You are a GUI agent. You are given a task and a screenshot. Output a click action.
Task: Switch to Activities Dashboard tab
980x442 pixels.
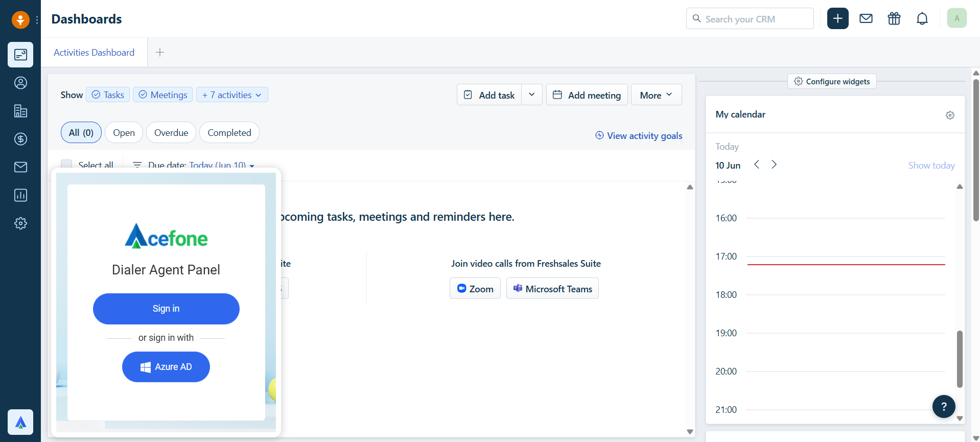(x=94, y=52)
